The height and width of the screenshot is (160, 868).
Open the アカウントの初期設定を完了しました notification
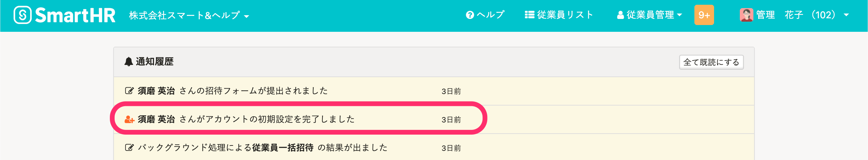(267, 119)
